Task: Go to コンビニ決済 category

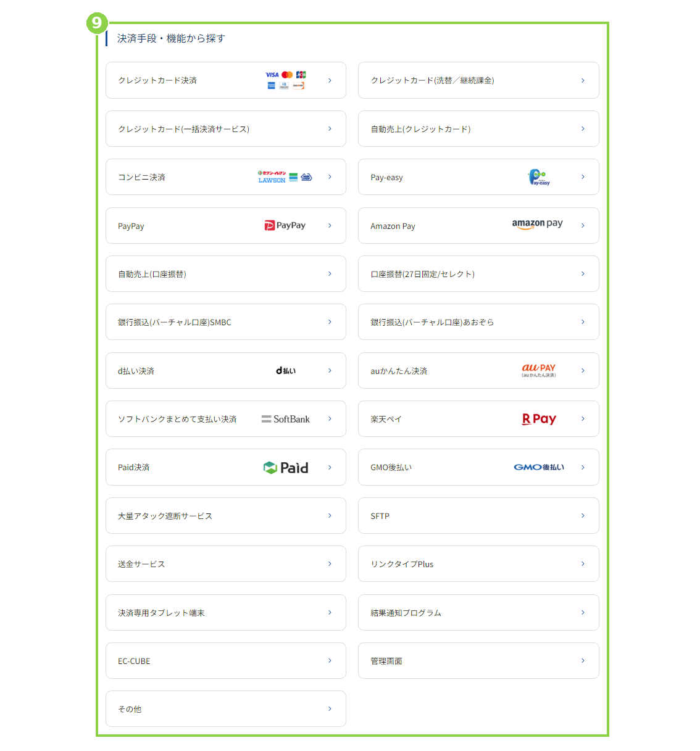Action: pyautogui.click(x=226, y=177)
